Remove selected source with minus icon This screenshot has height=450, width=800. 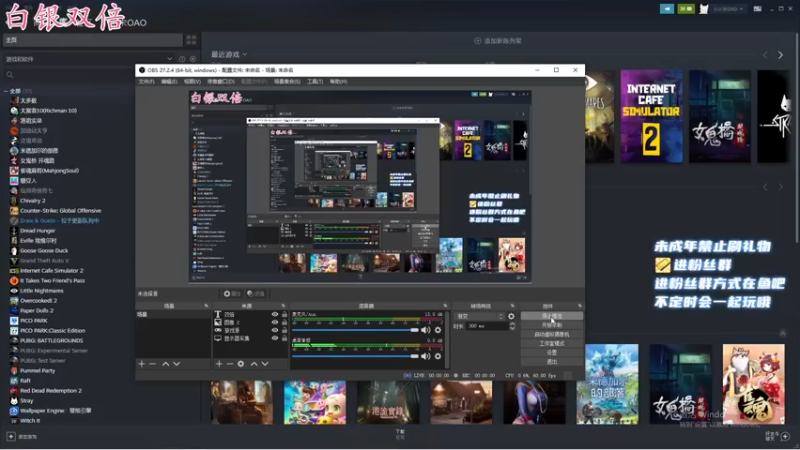[230, 364]
